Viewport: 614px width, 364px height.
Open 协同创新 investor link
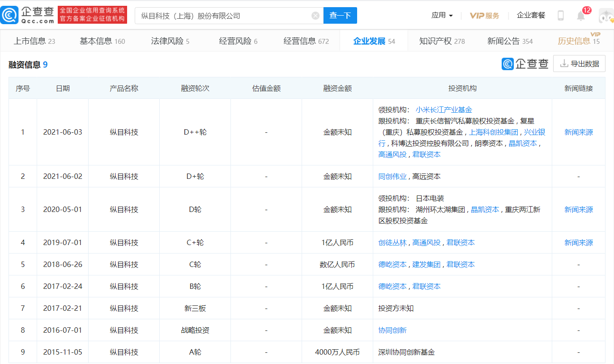coord(392,330)
